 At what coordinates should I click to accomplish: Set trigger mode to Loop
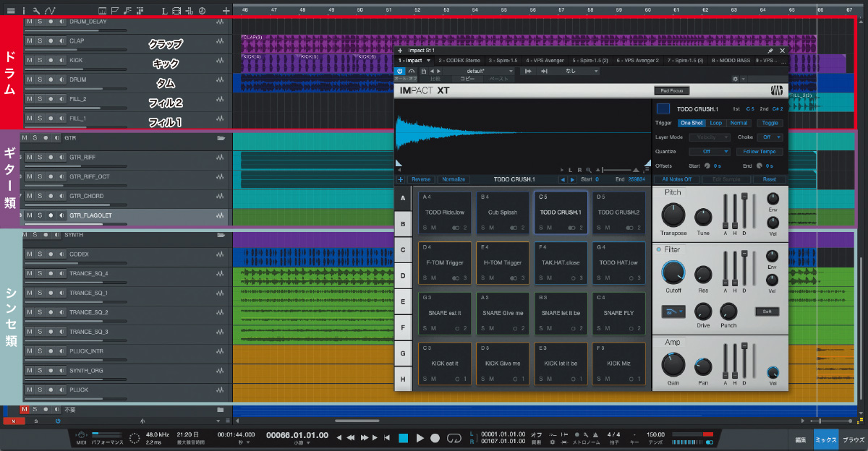pyautogui.click(x=715, y=123)
